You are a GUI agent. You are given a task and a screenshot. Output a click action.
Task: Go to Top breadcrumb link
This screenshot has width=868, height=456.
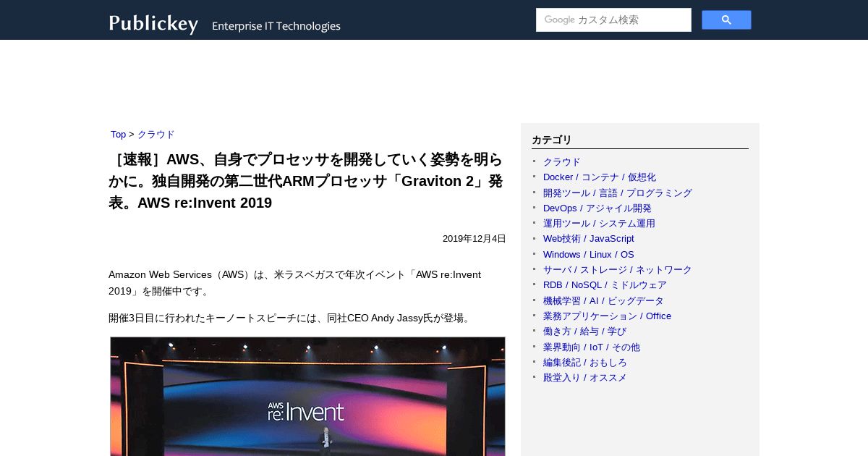(x=118, y=135)
